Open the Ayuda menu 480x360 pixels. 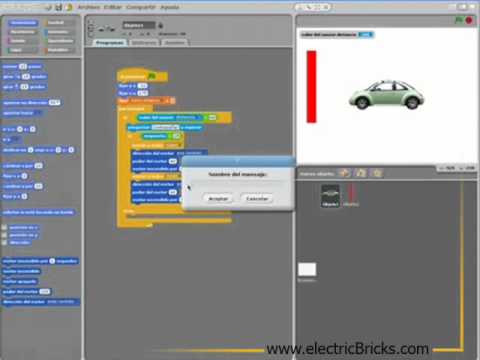click(170, 7)
